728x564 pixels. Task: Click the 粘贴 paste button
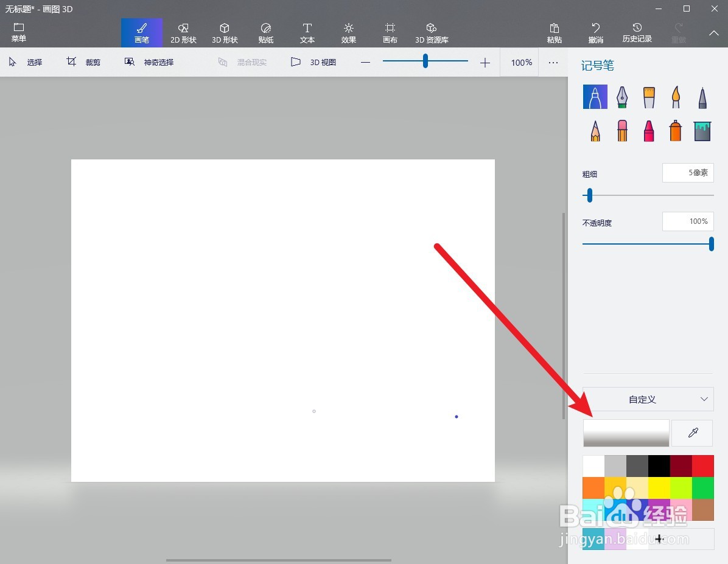[x=555, y=33]
